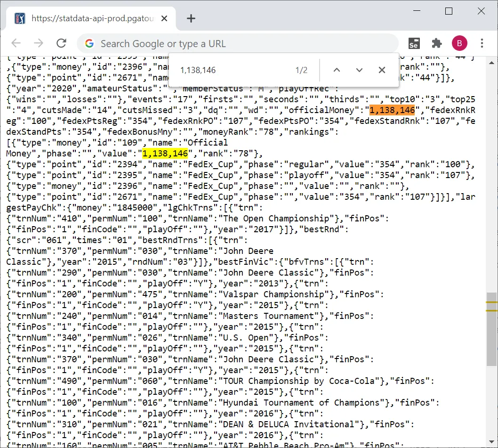Click the "Valspar Championship" tournament name

[x=273, y=294]
